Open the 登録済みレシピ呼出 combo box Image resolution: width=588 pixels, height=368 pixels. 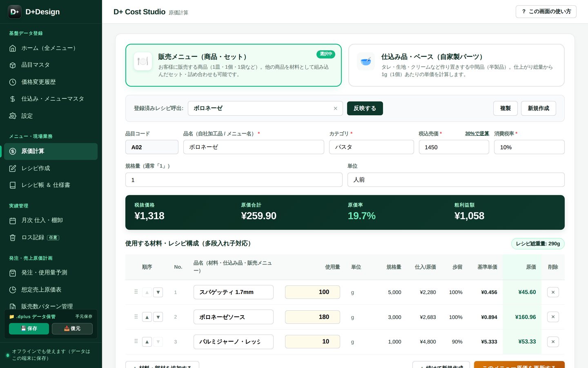(265, 108)
